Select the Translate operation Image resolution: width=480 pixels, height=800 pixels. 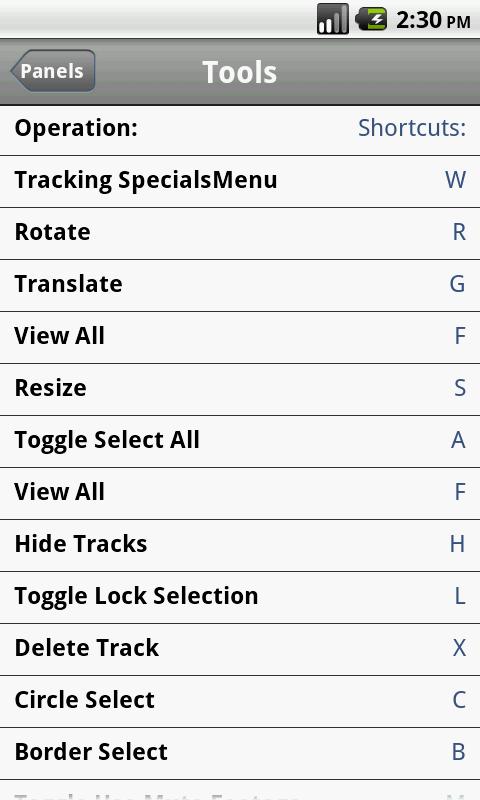[x=240, y=286]
